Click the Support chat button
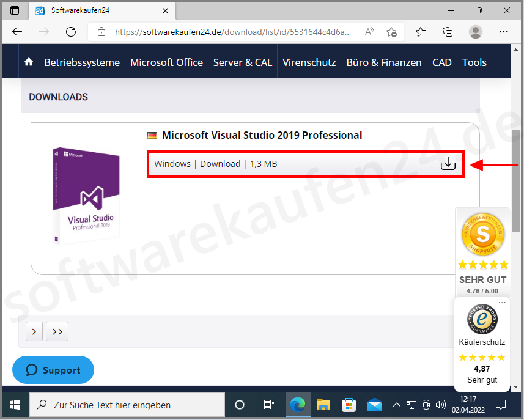 coord(53,370)
